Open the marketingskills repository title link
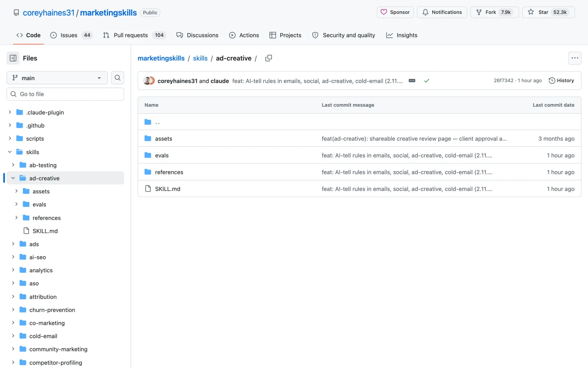The width and height of the screenshot is (588, 368). [108, 13]
